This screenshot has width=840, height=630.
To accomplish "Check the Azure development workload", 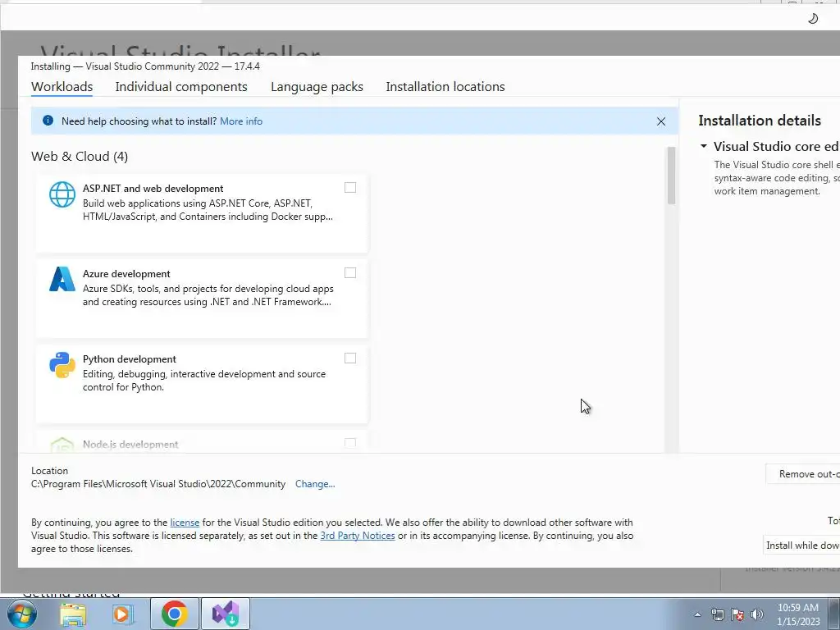I will coord(349,272).
